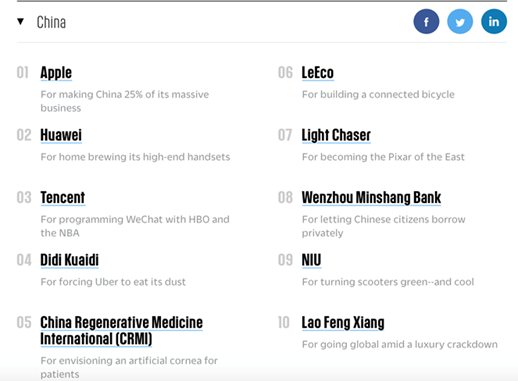Viewport: 518px width, 381px height.
Task: Click the Pixar of the East description
Action: pyautogui.click(x=383, y=157)
